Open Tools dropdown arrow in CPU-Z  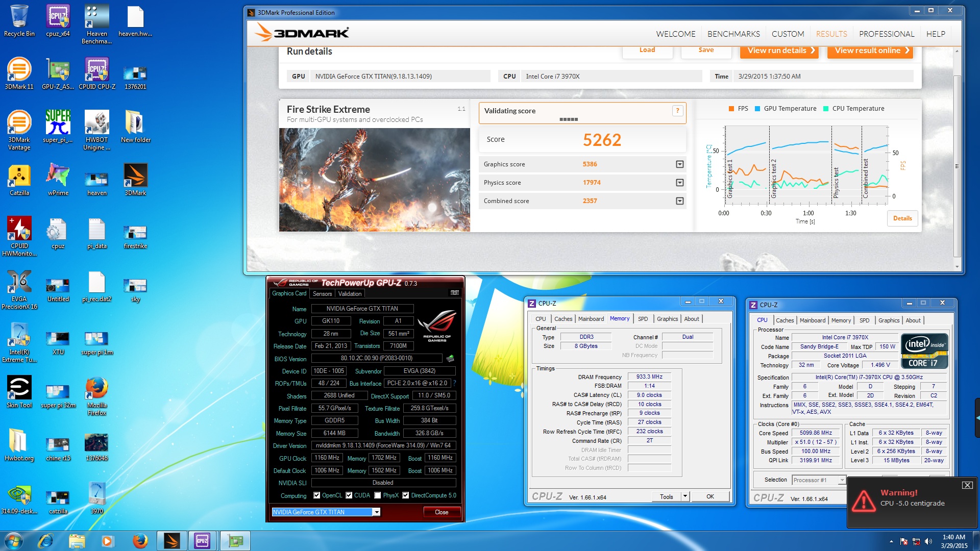(685, 496)
